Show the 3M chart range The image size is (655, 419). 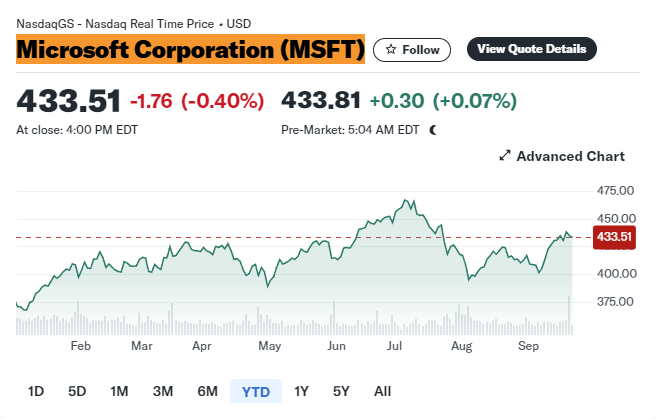pos(163,391)
